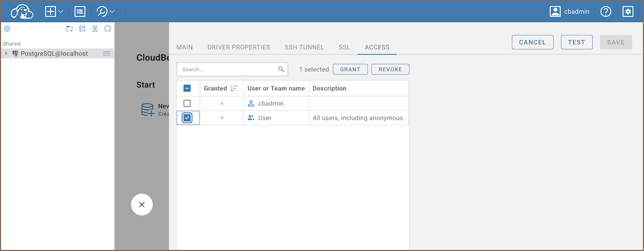Open the tools wrench dropdown
Viewport: 644px width, 251px height.
pyautogui.click(x=105, y=11)
